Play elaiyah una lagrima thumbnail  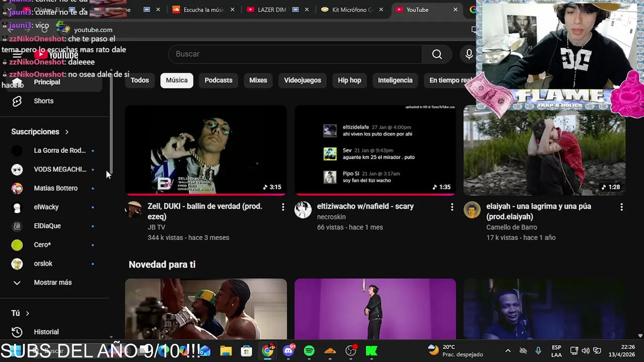544,150
